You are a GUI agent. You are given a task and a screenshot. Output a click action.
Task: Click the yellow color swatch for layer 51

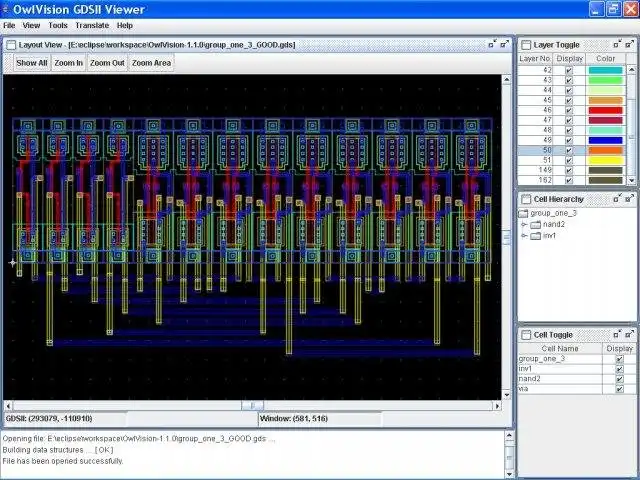pos(605,160)
